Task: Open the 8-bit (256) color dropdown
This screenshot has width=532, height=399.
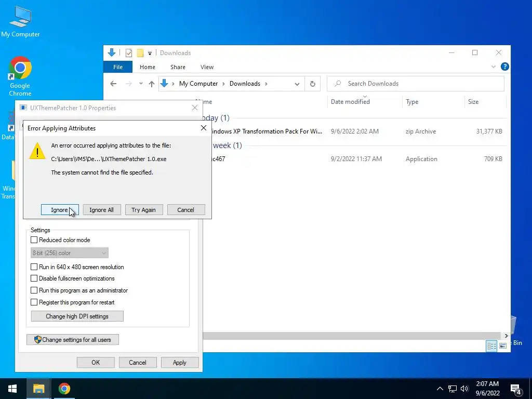Action: pos(70,253)
